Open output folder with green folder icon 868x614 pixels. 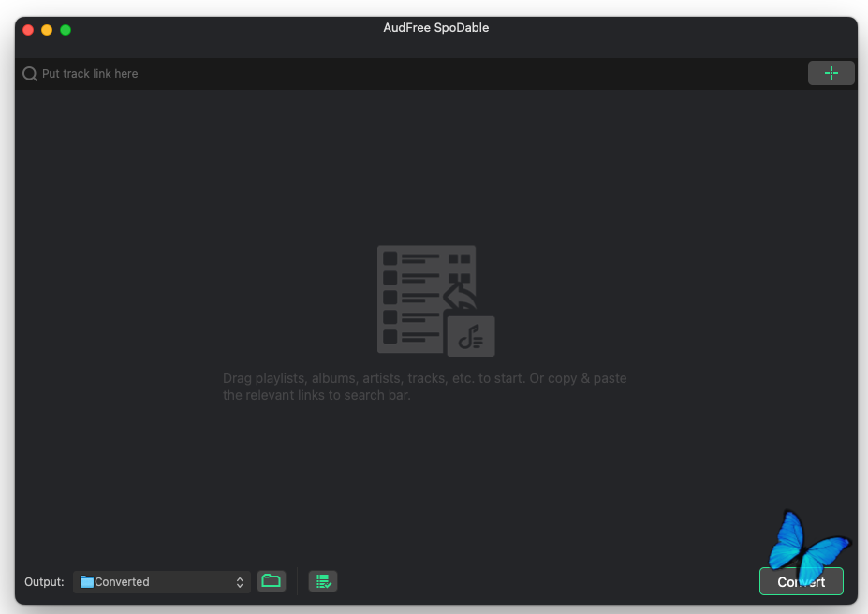tap(272, 581)
